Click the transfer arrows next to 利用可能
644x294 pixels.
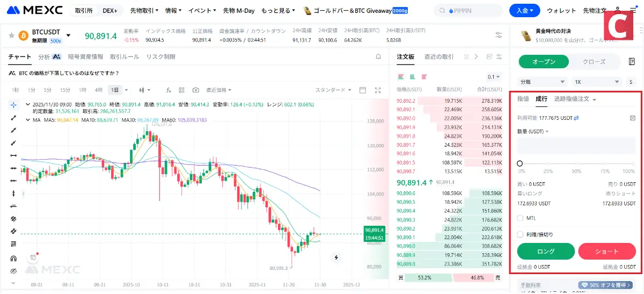(576, 118)
